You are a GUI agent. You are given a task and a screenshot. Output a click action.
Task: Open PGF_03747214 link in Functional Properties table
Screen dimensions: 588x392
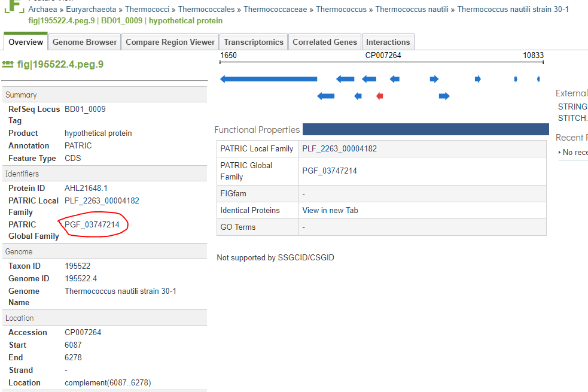330,171
